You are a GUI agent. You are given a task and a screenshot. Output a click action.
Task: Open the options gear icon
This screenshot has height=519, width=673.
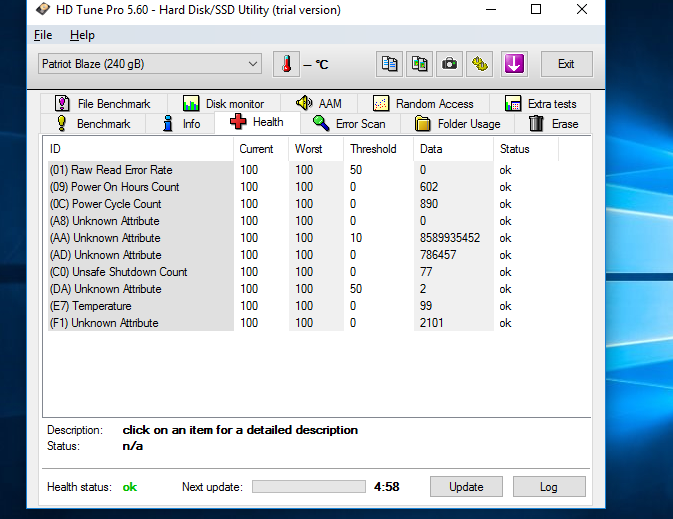click(479, 64)
